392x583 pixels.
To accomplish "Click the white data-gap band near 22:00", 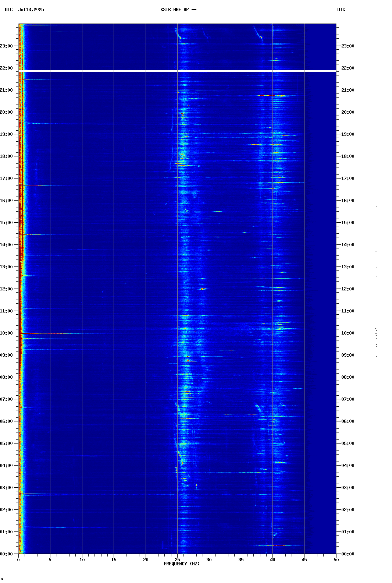I will (x=177, y=71).
